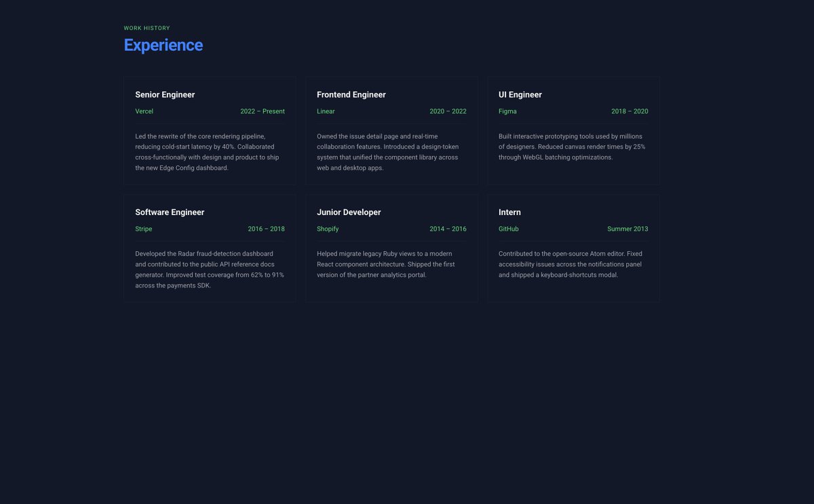Click the GitHub company name
The image size is (814, 504).
pos(509,229)
